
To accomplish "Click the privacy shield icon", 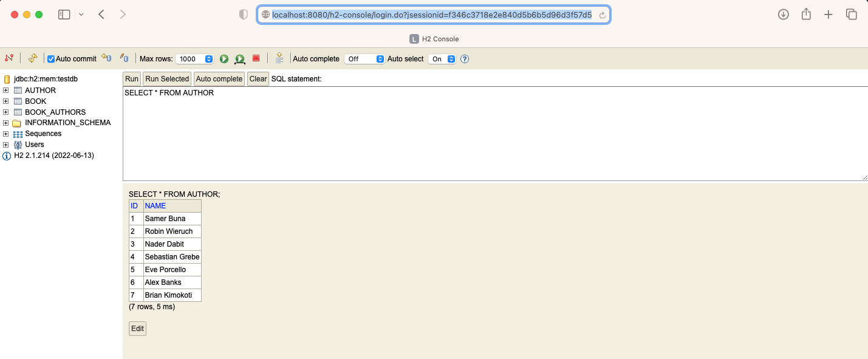I will [x=244, y=15].
